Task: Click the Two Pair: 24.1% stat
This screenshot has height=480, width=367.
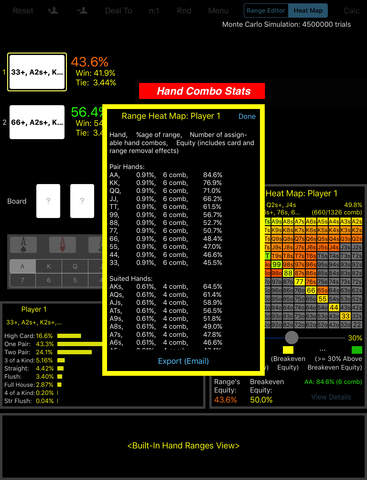Action: pyautogui.click(x=29, y=352)
